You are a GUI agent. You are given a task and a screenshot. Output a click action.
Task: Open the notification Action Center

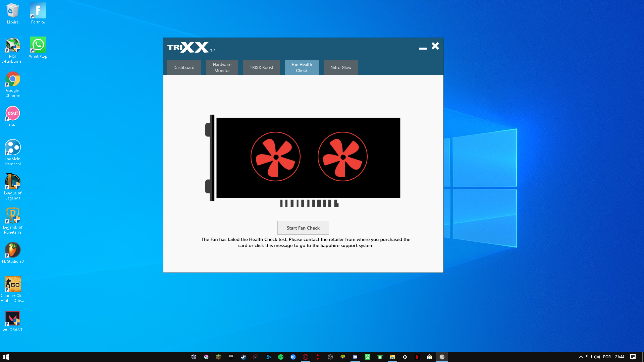click(x=633, y=357)
